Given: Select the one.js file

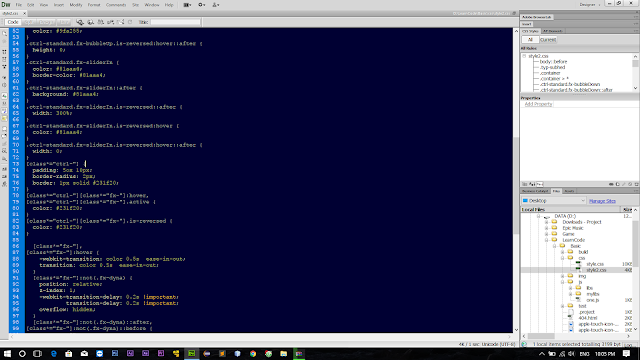Looking at the screenshot, I should tap(593, 300).
